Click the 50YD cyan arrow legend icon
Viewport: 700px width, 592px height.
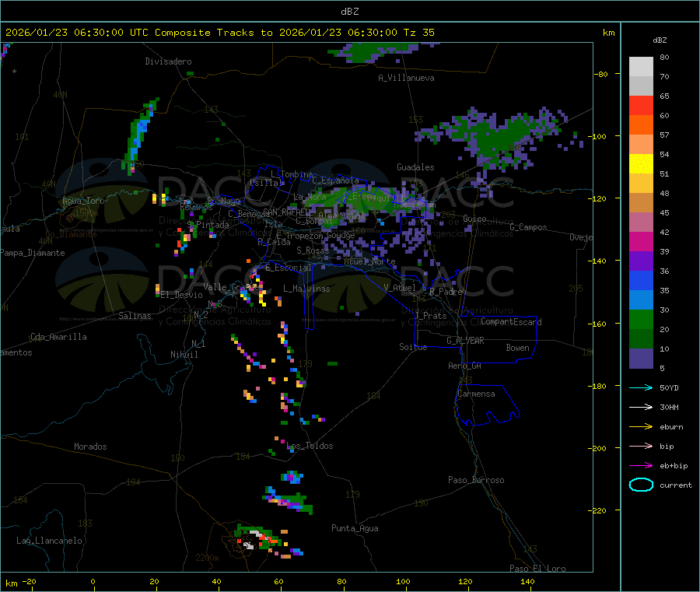[641, 387]
